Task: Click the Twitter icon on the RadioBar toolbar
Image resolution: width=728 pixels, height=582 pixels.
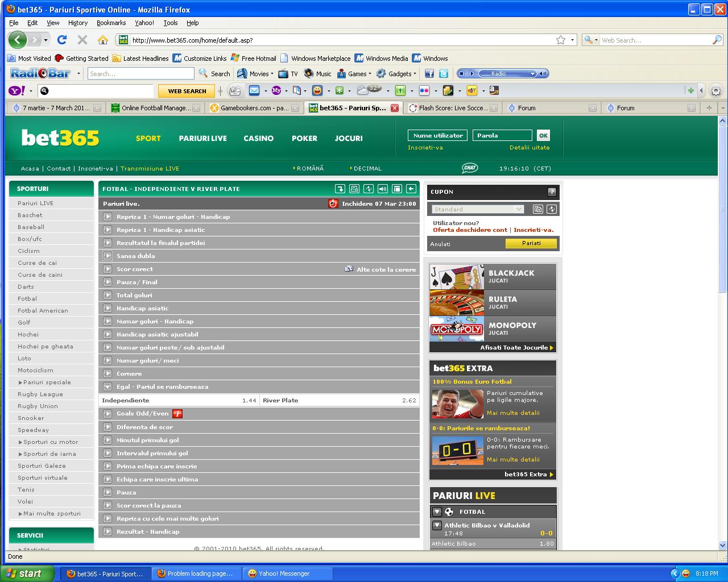Action: click(x=444, y=73)
